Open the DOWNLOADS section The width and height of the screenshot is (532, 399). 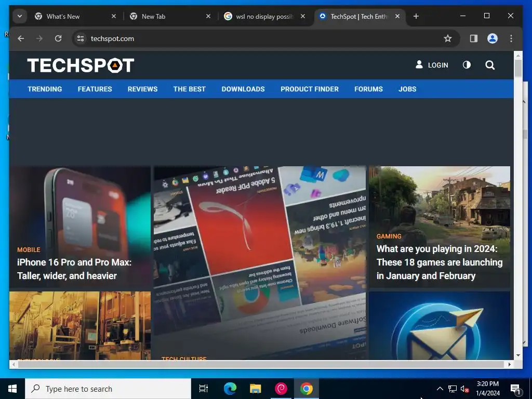point(243,89)
